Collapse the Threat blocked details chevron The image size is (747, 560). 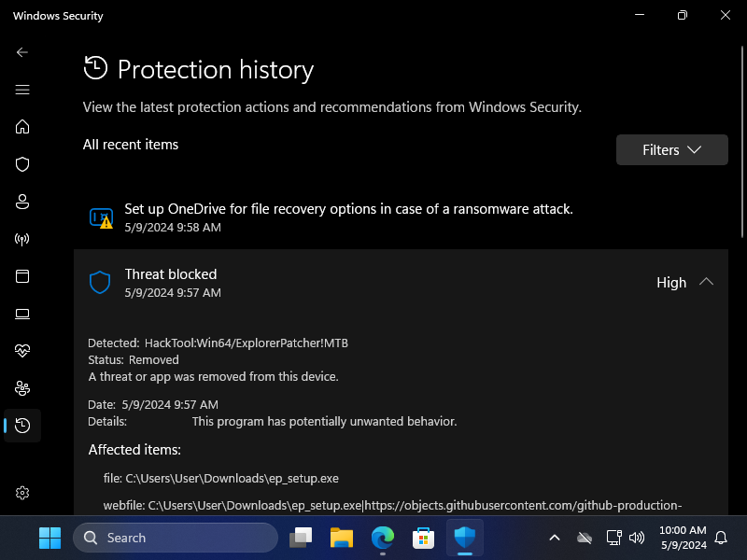coord(706,282)
